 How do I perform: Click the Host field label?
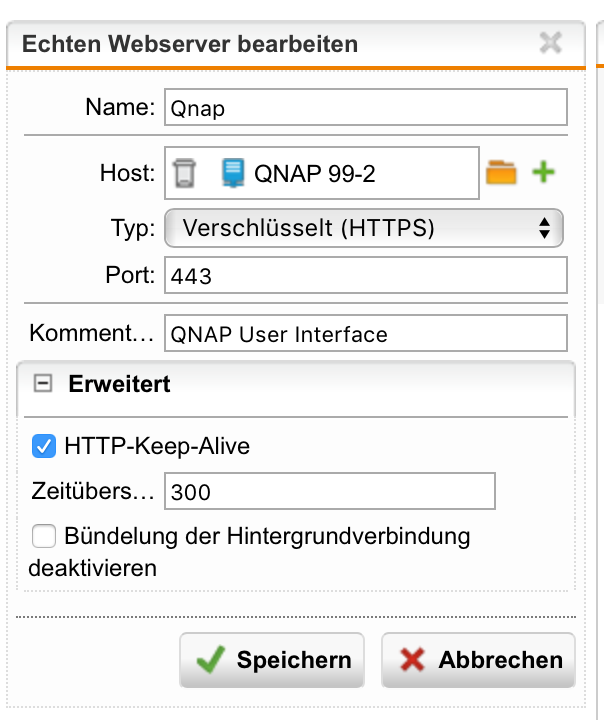tap(127, 174)
